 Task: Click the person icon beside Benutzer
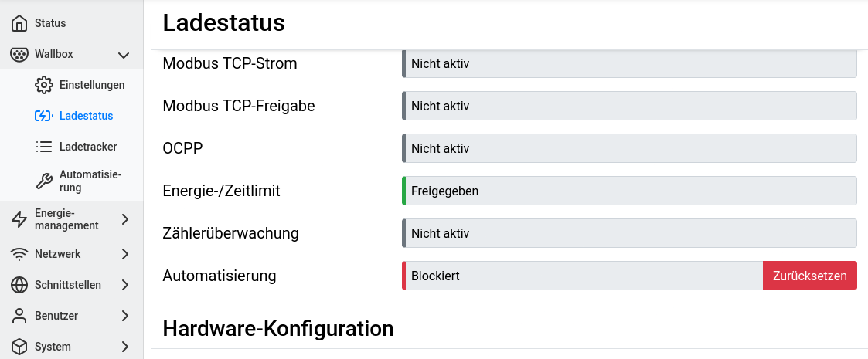[20, 316]
